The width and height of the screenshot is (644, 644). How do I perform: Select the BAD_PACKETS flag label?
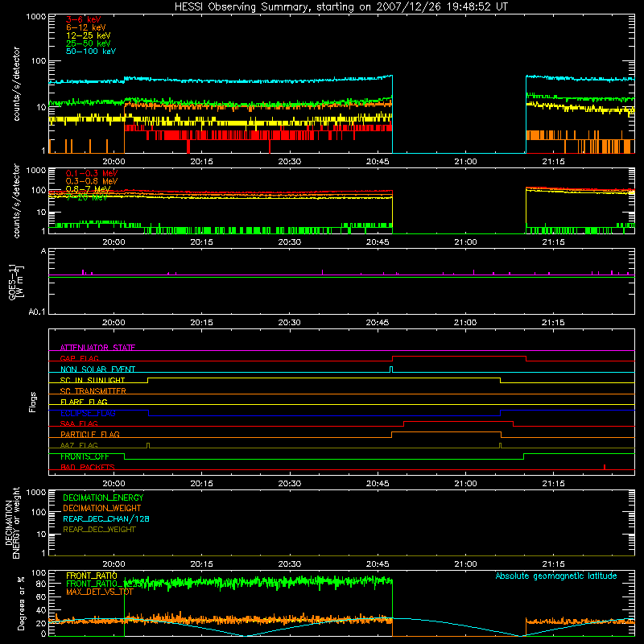(x=88, y=467)
